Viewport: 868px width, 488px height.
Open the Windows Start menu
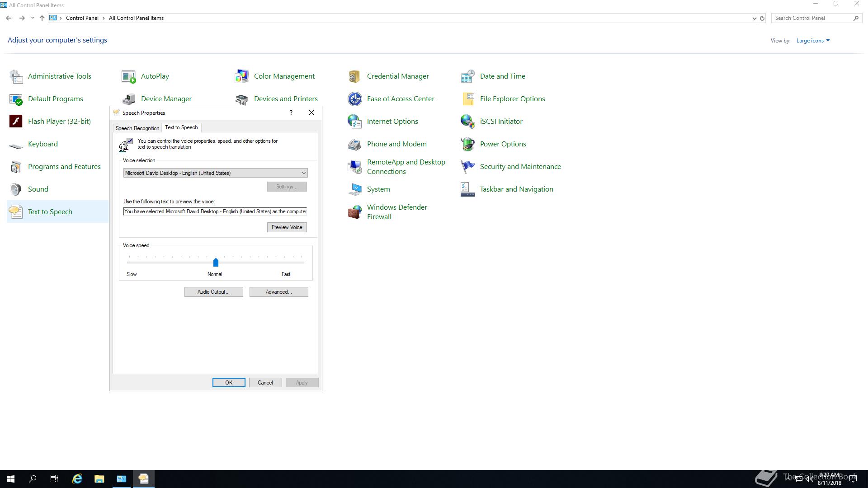(11, 479)
